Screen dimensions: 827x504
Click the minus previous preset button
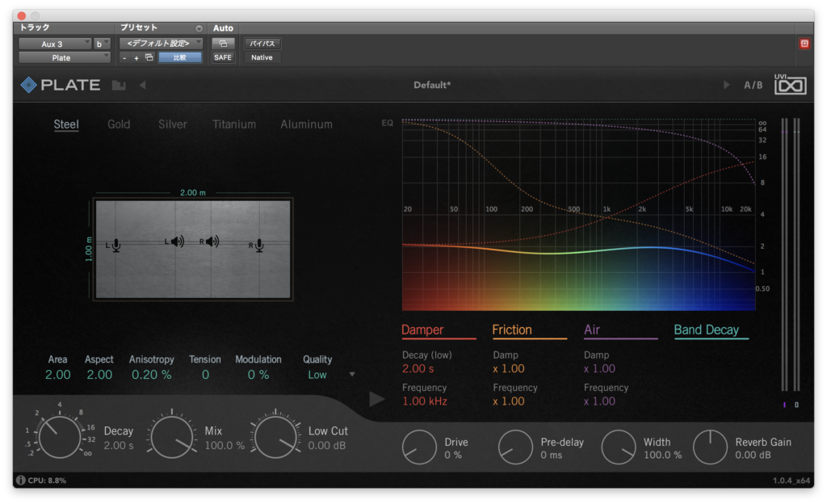point(124,58)
